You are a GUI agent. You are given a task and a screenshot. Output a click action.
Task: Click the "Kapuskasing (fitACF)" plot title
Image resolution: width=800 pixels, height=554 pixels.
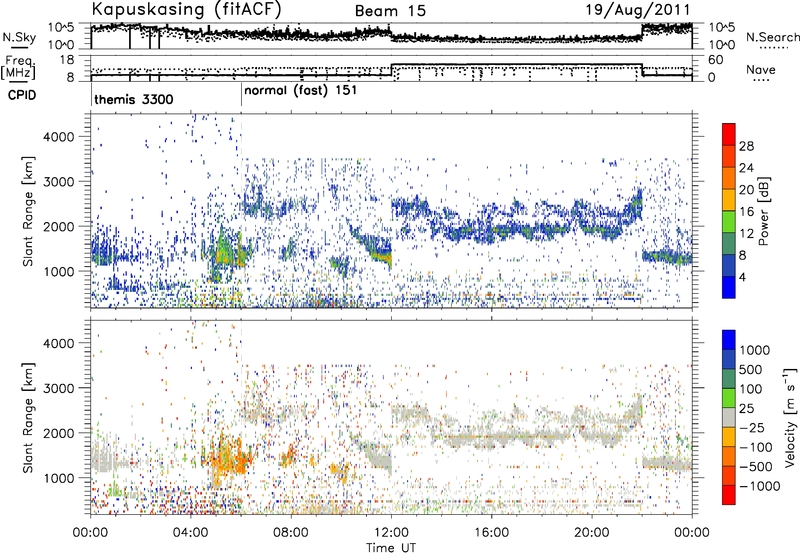[x=186, y=9]
